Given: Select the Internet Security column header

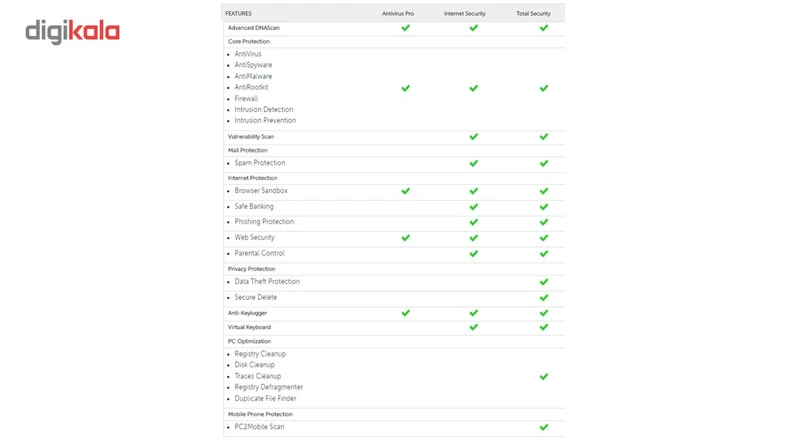Looking at the screenshot, I should click(x=465, y=14).
